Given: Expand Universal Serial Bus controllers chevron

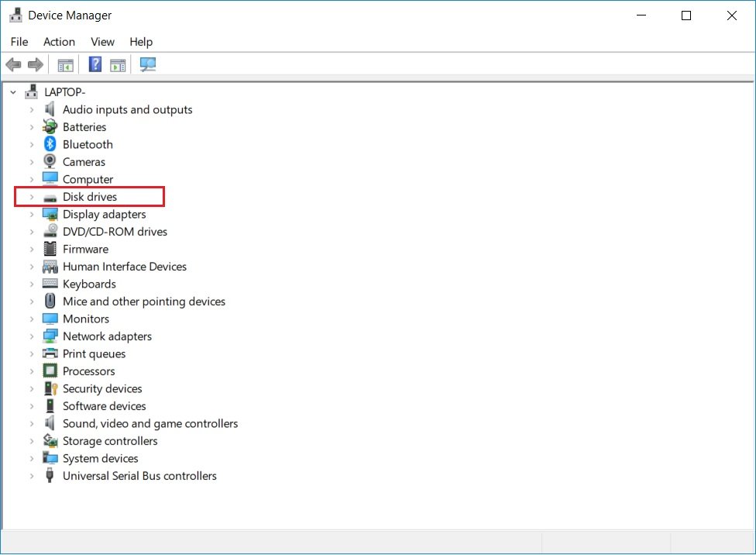Looking at the screenshot, I should coord(31,476).
